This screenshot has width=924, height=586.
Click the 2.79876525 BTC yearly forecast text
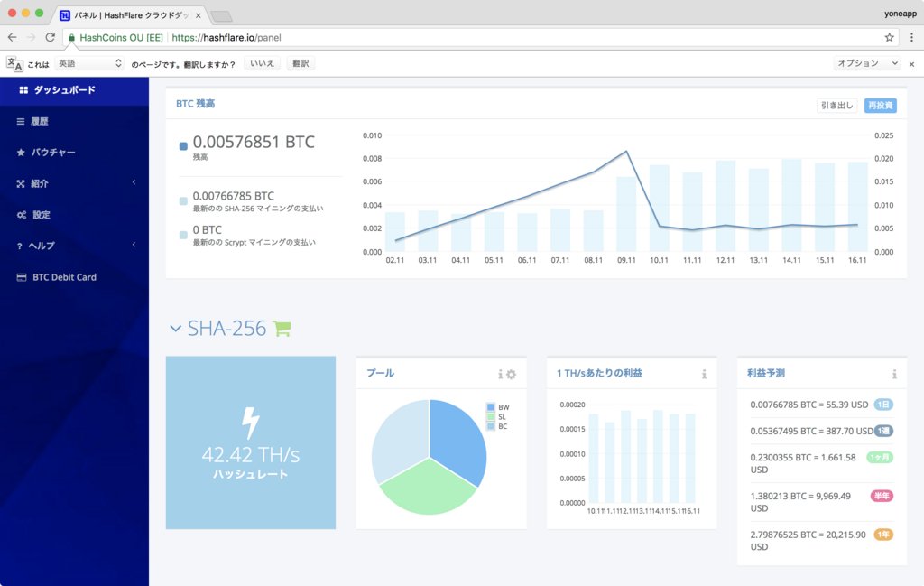(808, 541)
